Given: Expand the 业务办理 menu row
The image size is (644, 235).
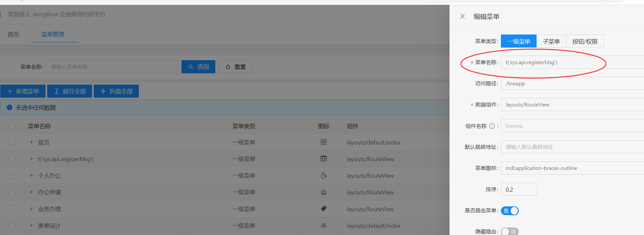Looking at the screenshot, I should click(x=31, y=209).
